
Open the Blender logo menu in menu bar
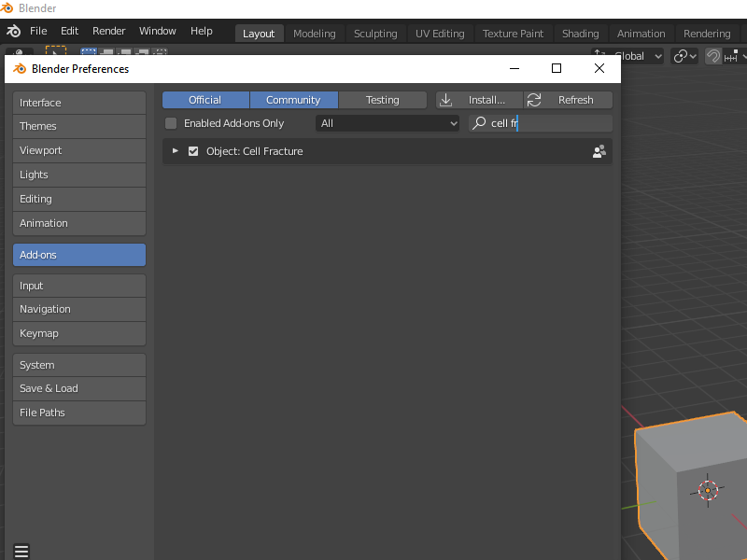coord(13,32)
